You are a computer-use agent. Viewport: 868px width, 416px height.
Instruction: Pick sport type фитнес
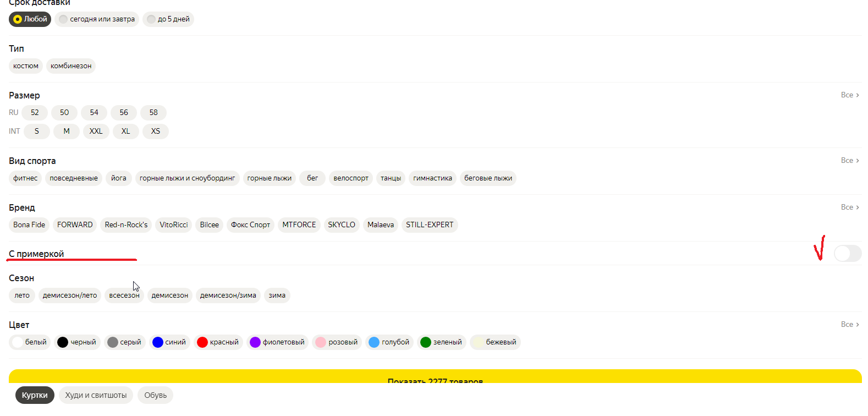[25, 178]
